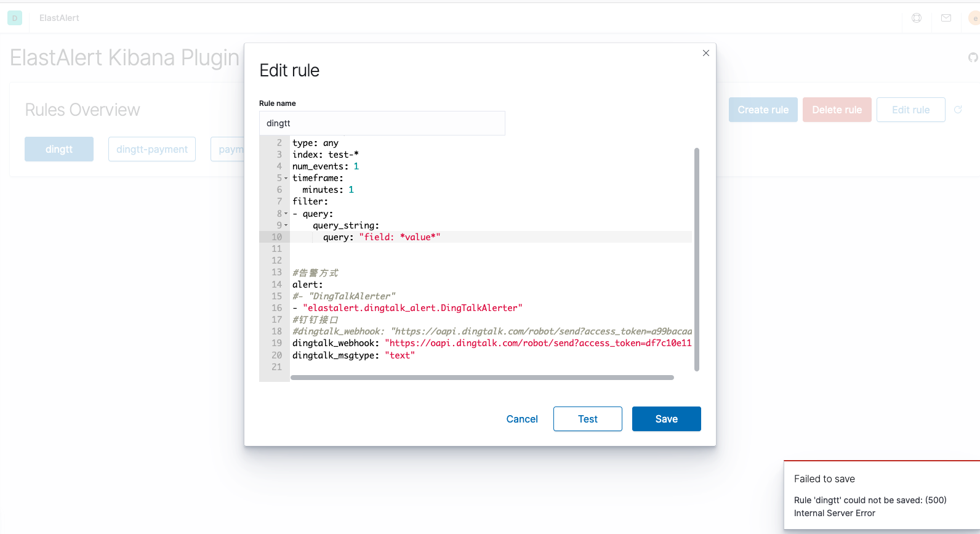
Task: Test the rule
Action: pos(588,419)
